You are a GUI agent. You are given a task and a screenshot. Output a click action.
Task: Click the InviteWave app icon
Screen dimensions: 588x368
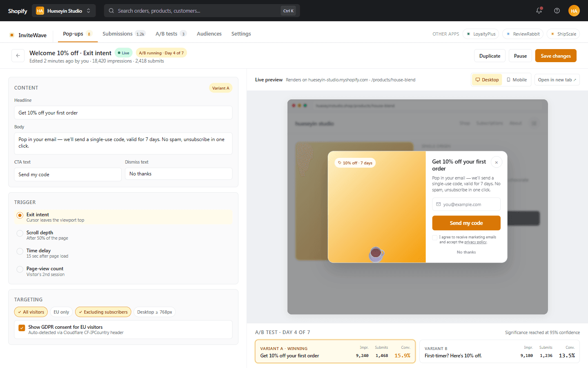12,35
